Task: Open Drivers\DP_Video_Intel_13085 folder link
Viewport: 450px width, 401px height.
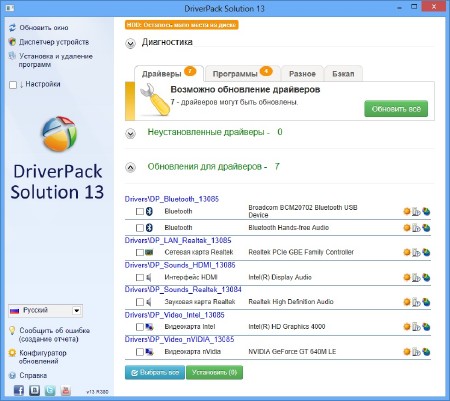Action: click(x=174, y=315)
